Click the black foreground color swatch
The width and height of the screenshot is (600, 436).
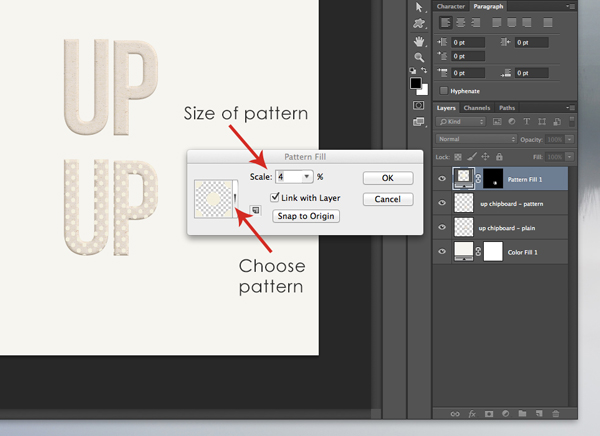tap(416, 84)
